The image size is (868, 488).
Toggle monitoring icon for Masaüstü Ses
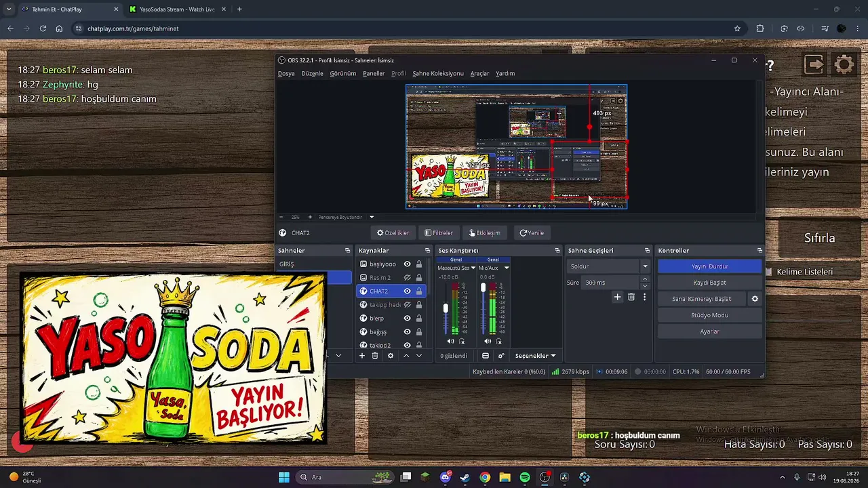[462, 341]
